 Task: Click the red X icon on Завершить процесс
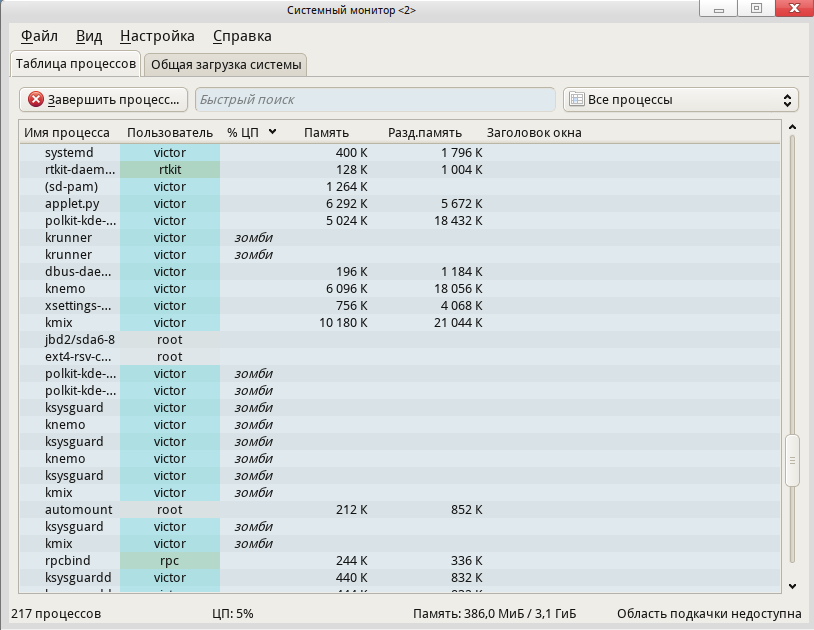pyautogui.click(x=36, y=100)
